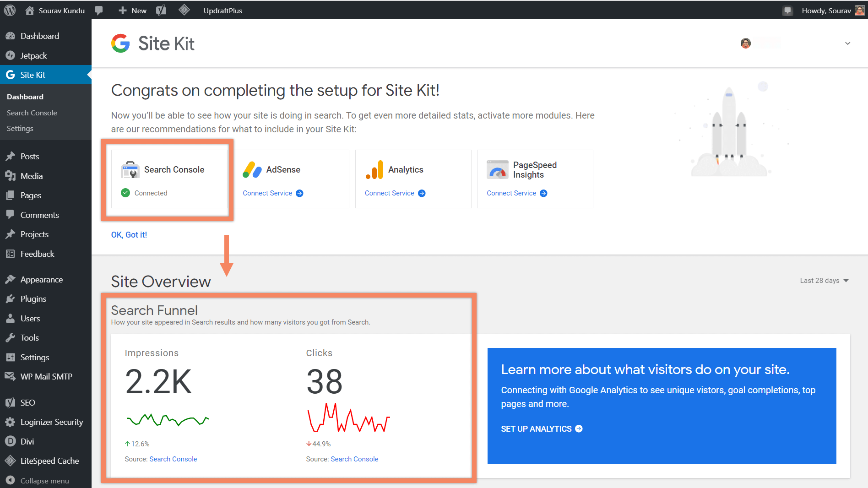Click the Divi sidebar icon
Viewport: 868px width, 488px height.
coord(10,441)
